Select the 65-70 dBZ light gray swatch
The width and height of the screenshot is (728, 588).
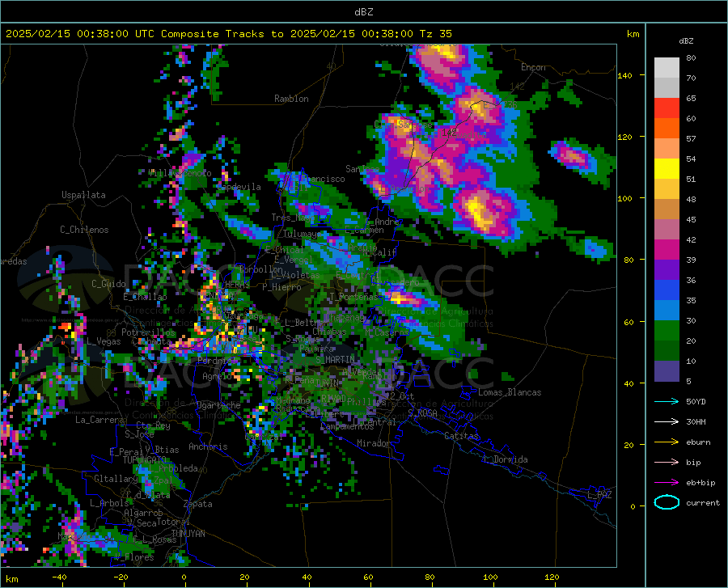coord(667,87)
